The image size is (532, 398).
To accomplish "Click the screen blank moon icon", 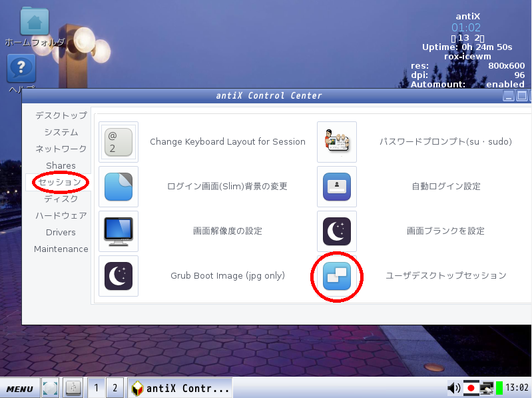I will point(336,231).
